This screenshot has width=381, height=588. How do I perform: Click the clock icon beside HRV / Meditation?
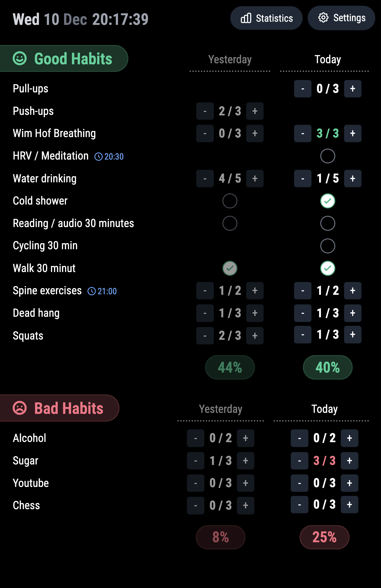click(98, 157)
